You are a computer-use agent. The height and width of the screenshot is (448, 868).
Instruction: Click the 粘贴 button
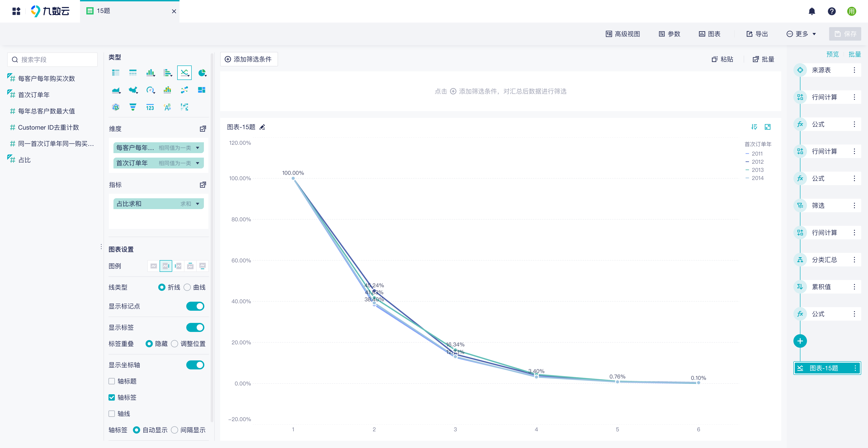[722, 59]
